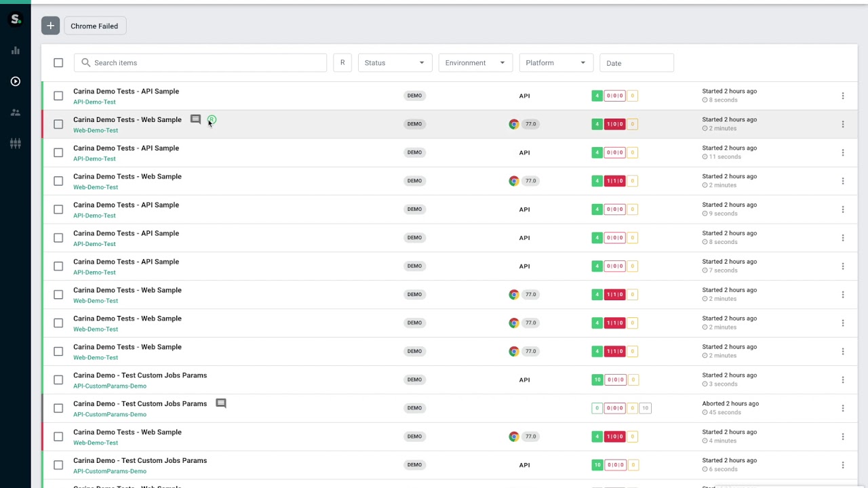Viewport: 868px width, 488px height.
Task: Click 'Aborted 2 hours ago' status text
Action: tap(730, 403)
